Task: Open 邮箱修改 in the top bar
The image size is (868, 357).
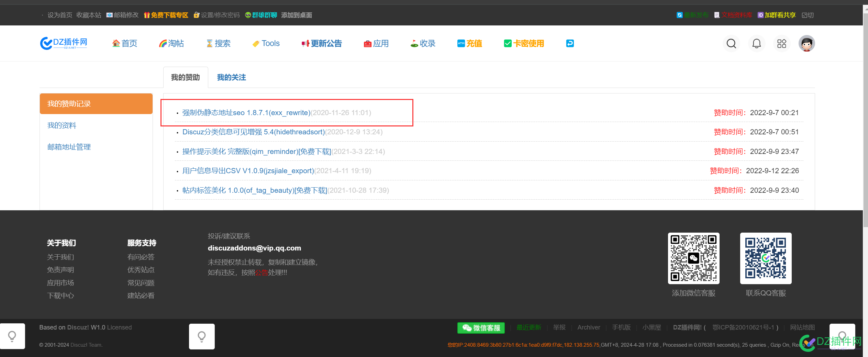Action: tap(122, 15)
